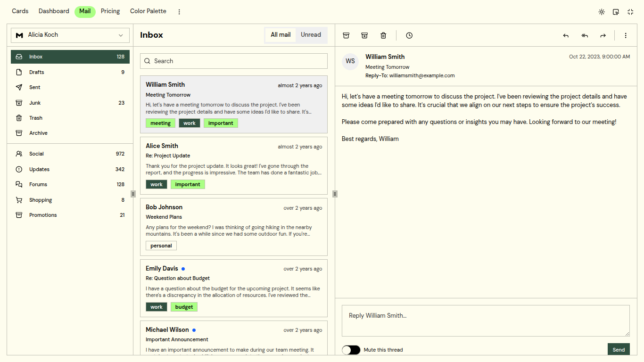Open the top navigation more options menu
Viewport: 644px width, 362px height.
coord(179,12)
